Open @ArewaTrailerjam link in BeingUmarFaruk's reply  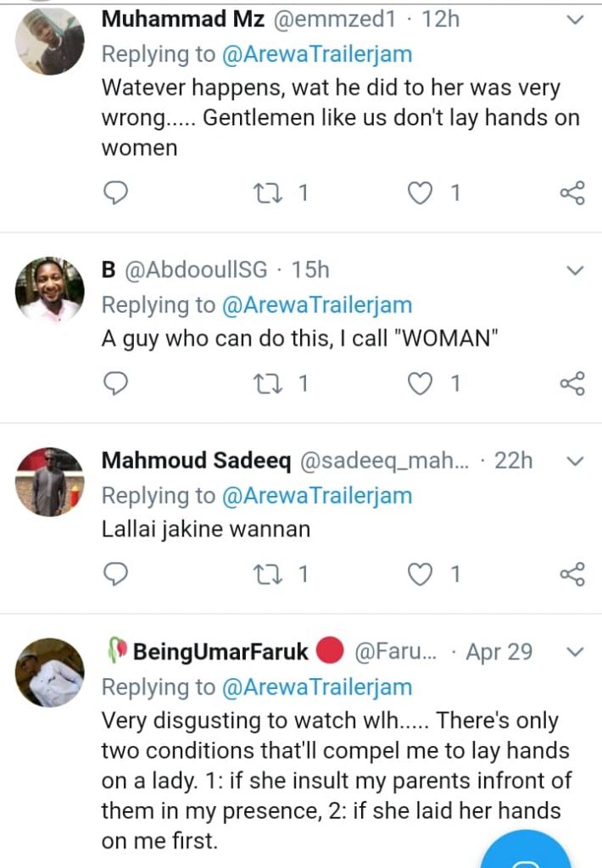pos(317,687)
